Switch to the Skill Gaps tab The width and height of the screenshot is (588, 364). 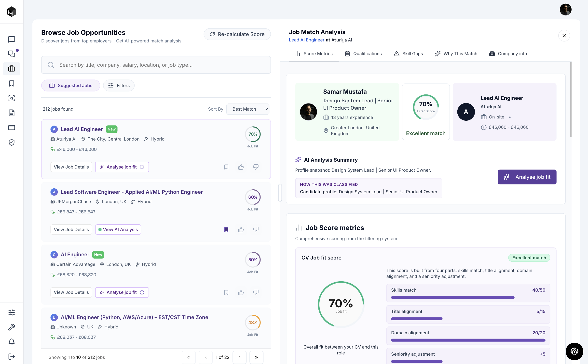(408, 54)
